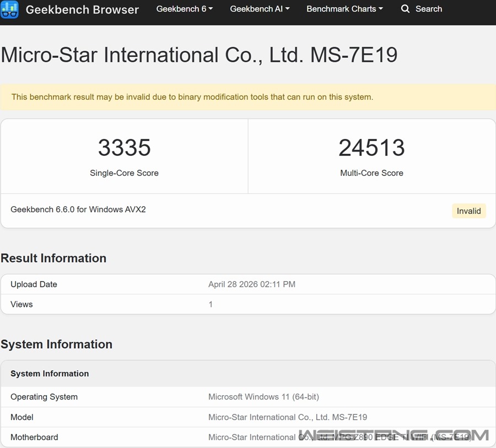Click the Upload Date label
Screen dimensions: 496x448
pos(34,284)
